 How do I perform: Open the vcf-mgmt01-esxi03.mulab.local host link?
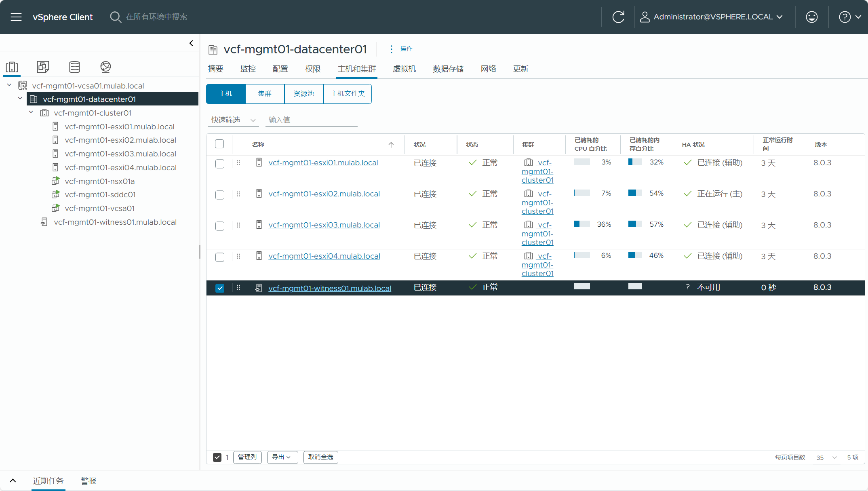pyautogui.click(x=324, y=225)
